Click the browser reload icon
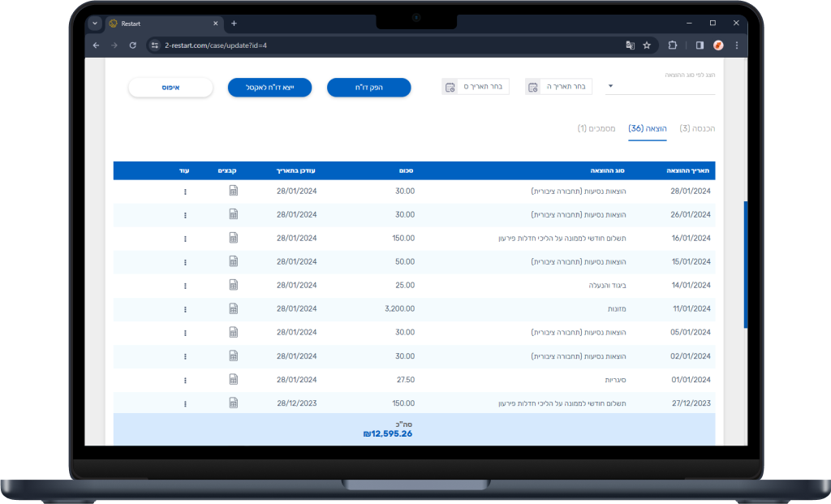The width and height of the screenshot is (831, 504). click(132, 45)
